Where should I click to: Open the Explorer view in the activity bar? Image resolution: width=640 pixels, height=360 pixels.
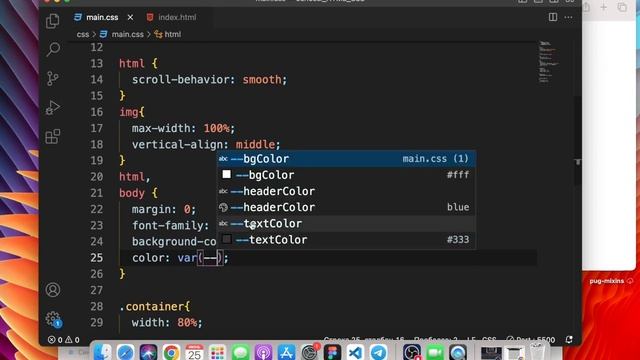[53, 21]
